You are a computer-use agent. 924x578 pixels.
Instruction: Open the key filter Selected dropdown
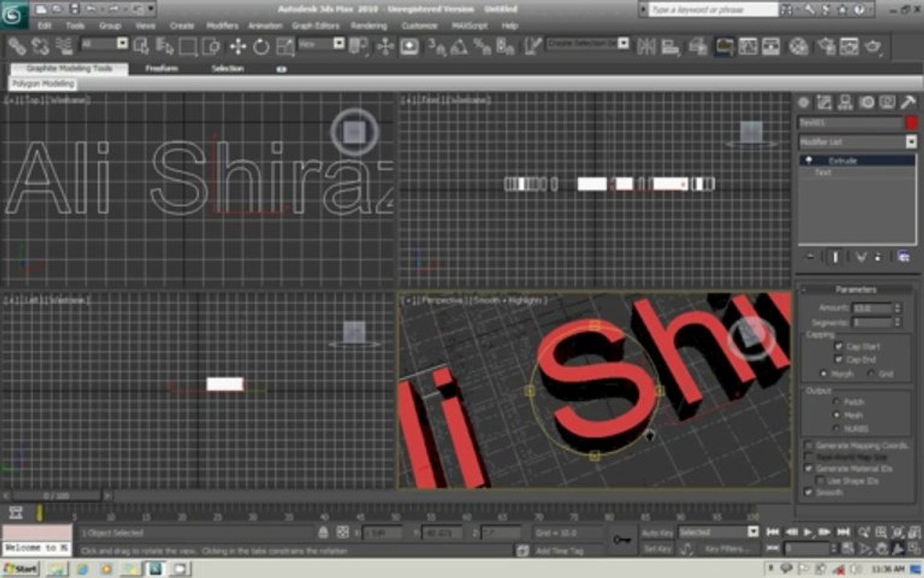click(x=719, y=532)
